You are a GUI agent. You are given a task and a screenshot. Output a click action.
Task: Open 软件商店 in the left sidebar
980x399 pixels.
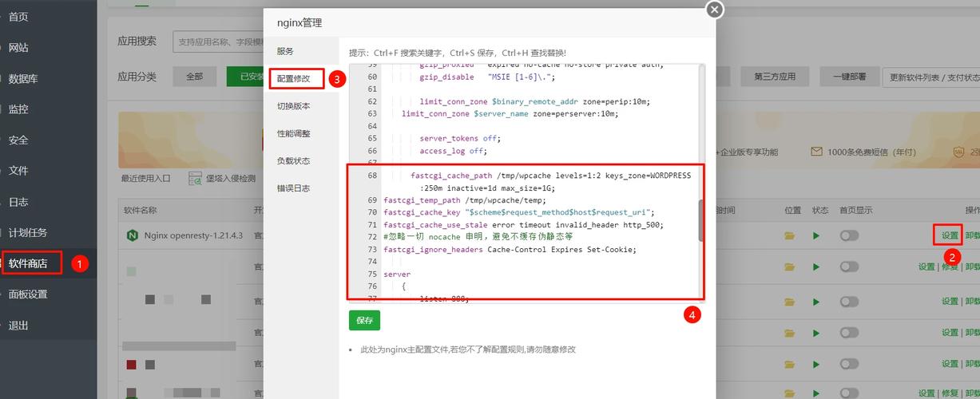[x=29, y=263]
